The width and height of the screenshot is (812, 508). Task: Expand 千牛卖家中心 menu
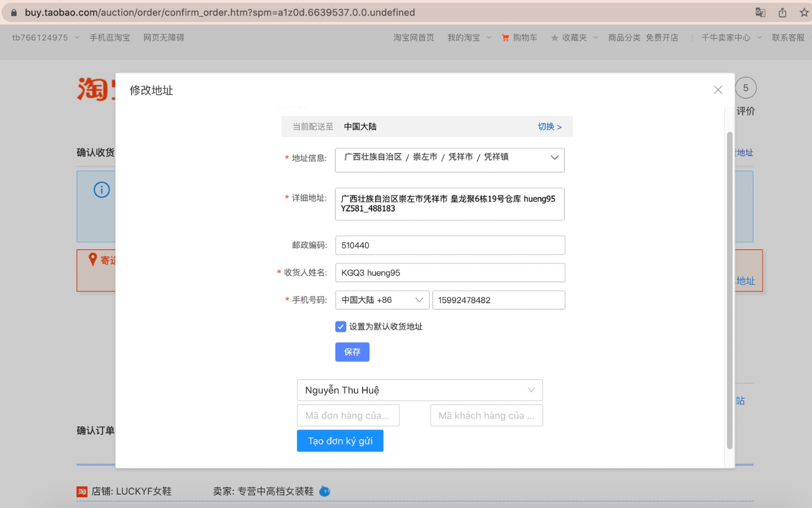731,37
